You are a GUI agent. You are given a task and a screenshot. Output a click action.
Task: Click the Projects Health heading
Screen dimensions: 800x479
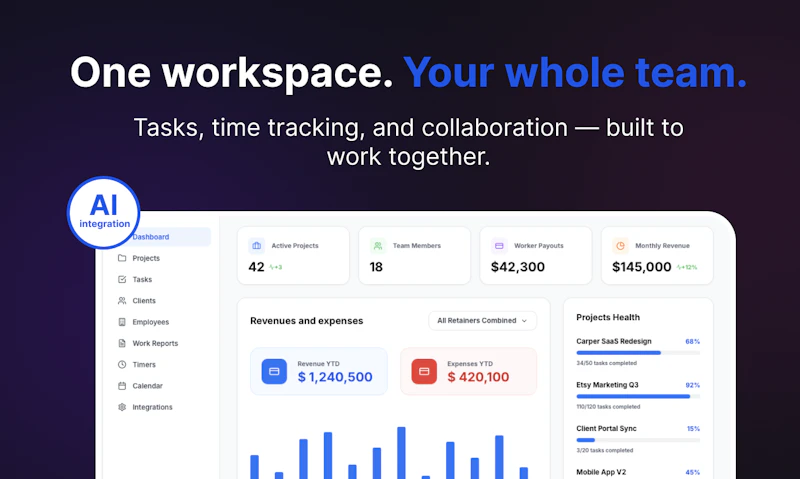coord(608,317)
